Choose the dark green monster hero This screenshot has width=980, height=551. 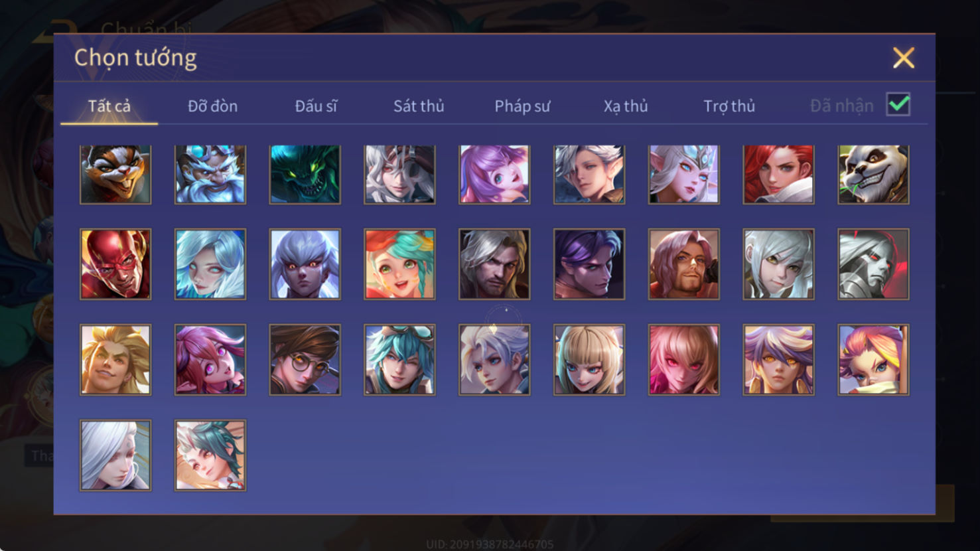305,174
